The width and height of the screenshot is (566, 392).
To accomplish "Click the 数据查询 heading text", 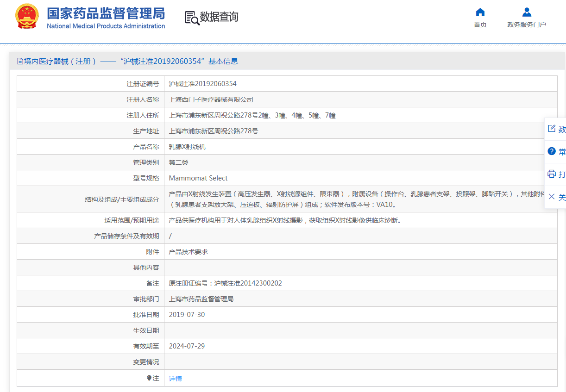I will pyautogui.click(x=219, y=17).
